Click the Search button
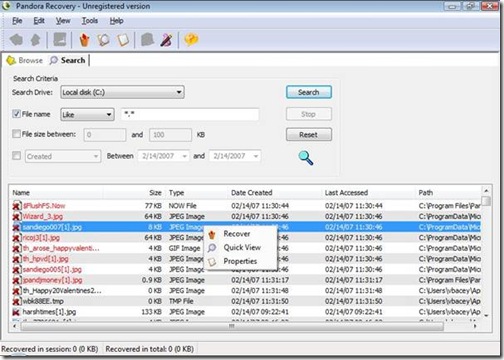 tap(309, 92)
